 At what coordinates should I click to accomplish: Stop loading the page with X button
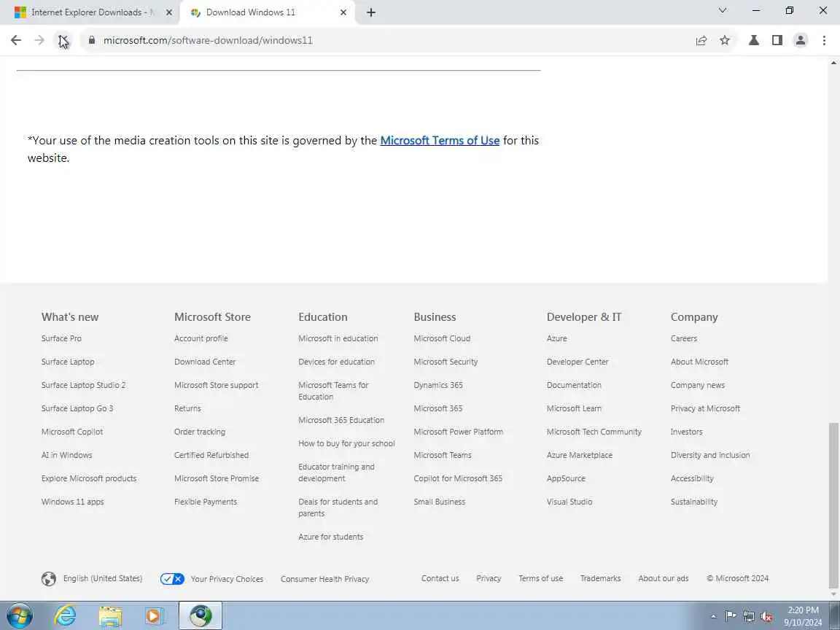coord(63,40)
